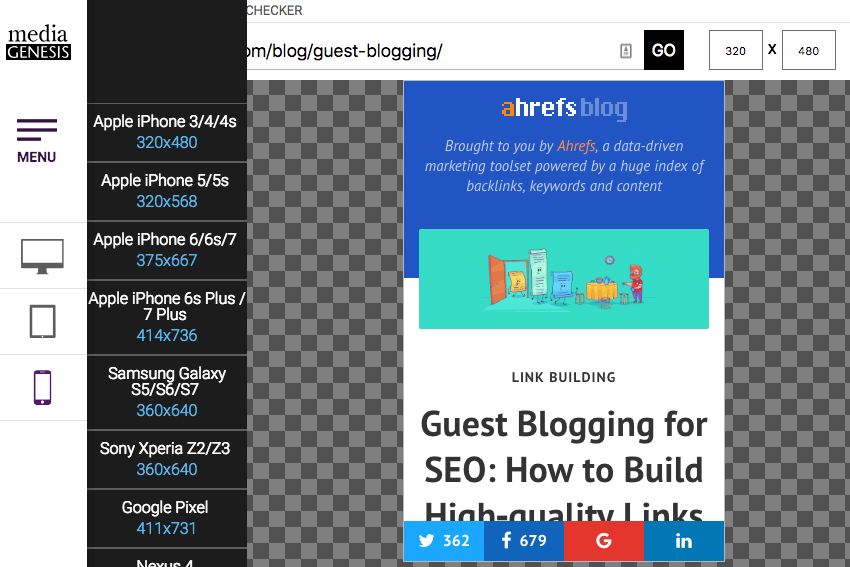Open the ahrefs blog logo link
850x567 pixels.
[x=564, y=108]
